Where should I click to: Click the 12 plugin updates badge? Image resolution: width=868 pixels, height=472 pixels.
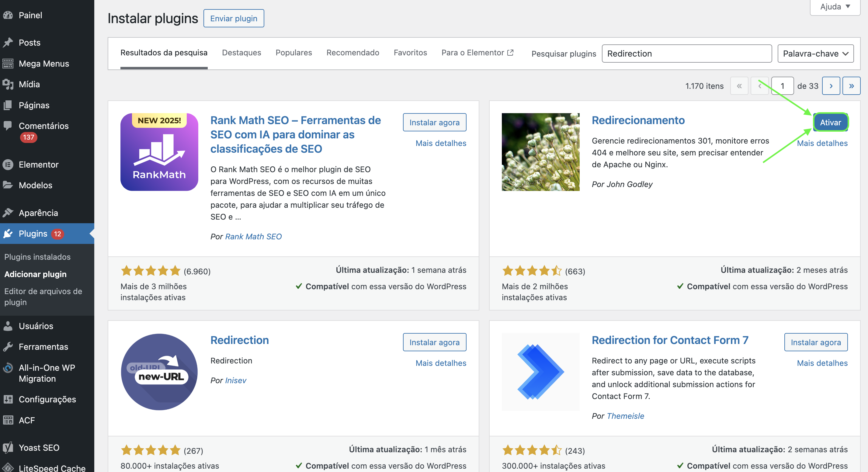coord(57,234)
